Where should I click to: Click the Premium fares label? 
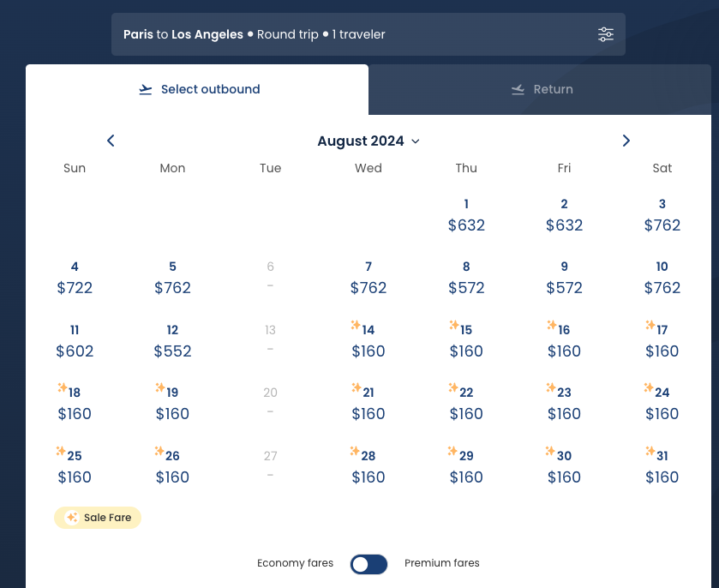[x=441, y=563]
